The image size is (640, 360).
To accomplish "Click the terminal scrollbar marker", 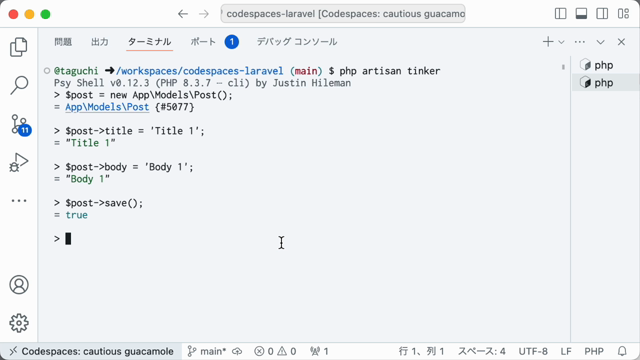I will (x=563, y=67).
